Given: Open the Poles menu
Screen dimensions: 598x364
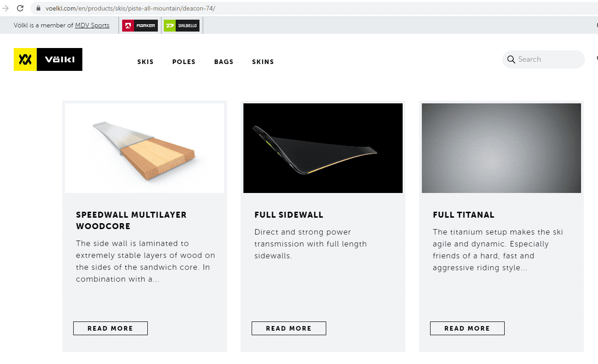Looking at the screenshot, I should pyautogui.click(x=184, y=62).
